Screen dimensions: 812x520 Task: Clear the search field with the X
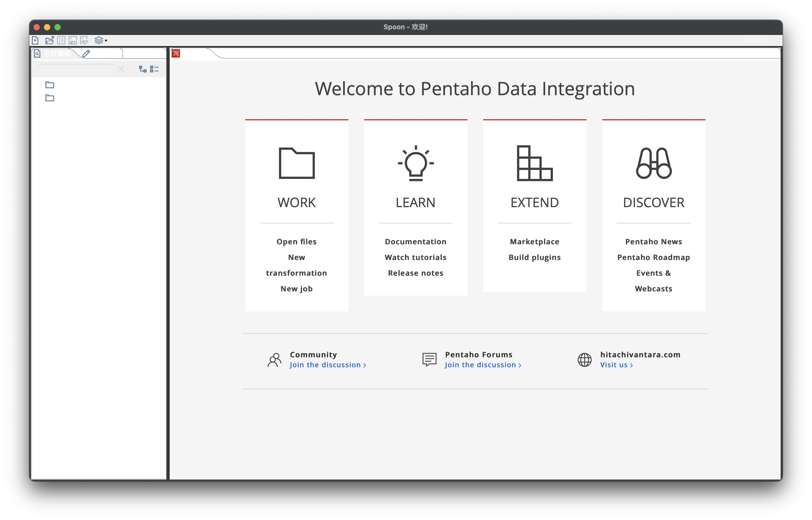(x=121, y=69)
